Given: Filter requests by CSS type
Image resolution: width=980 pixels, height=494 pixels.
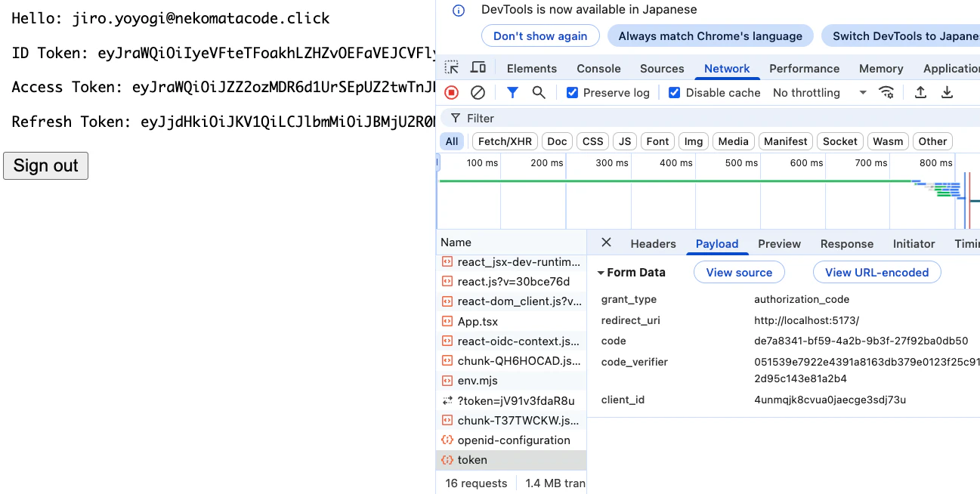Looking at the screenshot, I should pos(593,141).
